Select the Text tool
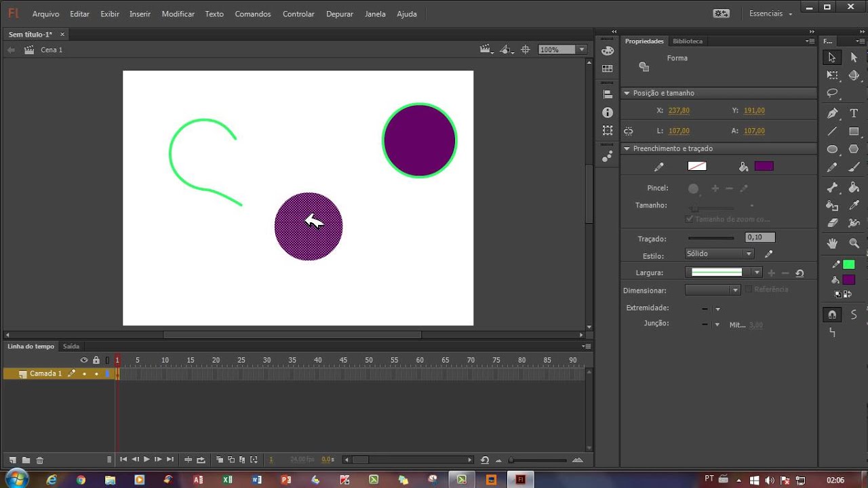Image resolution: width=868 pixels, height=488 pixels. point(854,113)
